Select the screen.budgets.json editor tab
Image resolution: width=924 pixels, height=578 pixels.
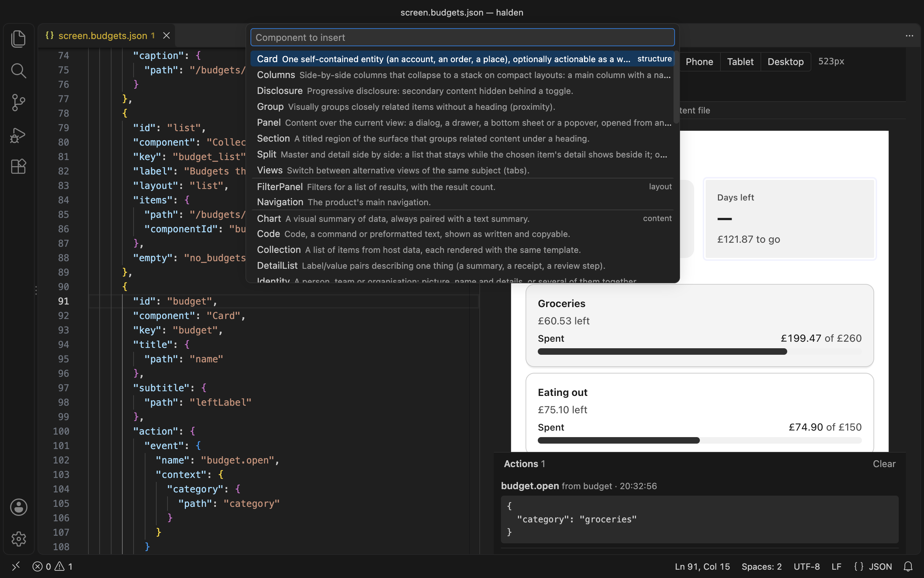(x=107, y=35)
